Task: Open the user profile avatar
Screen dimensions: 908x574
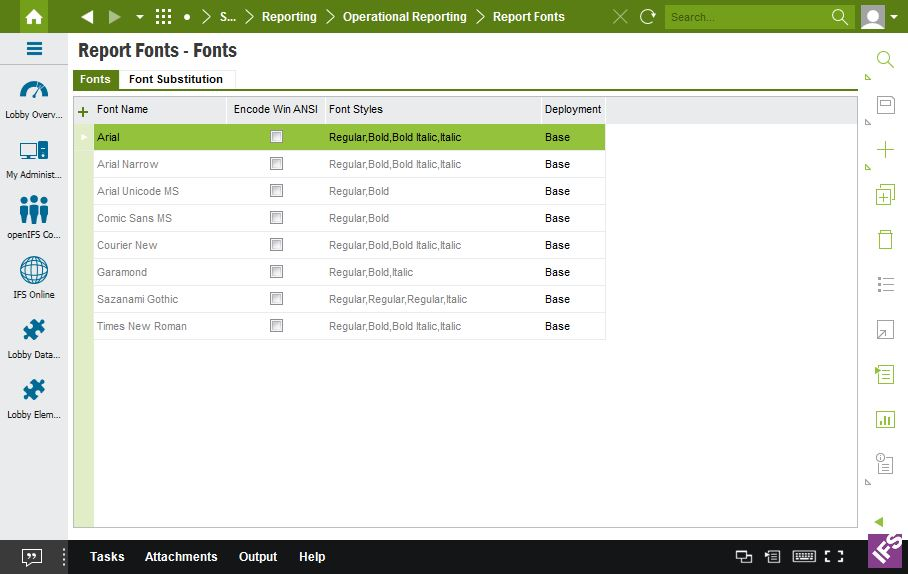Action: (872, 17)
